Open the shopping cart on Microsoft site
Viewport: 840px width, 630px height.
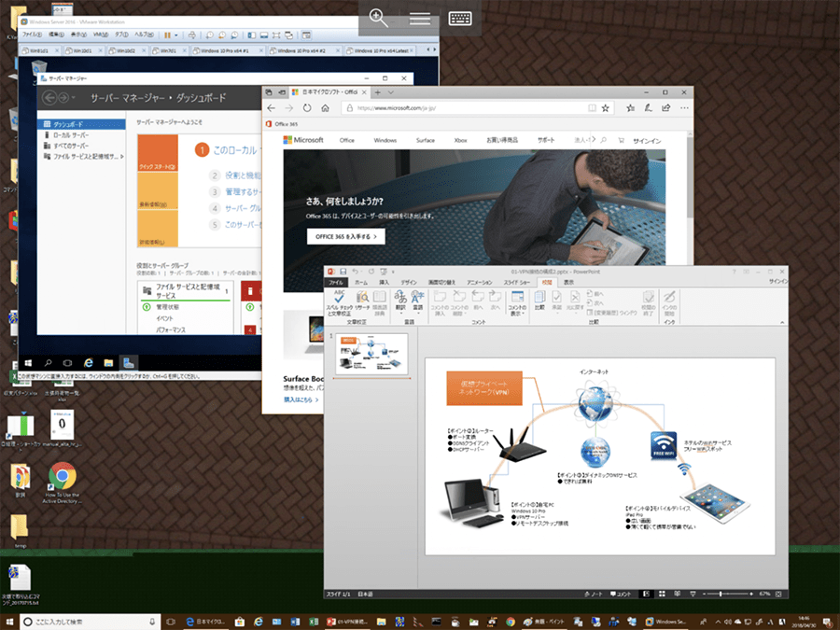[x=618, y=140]
